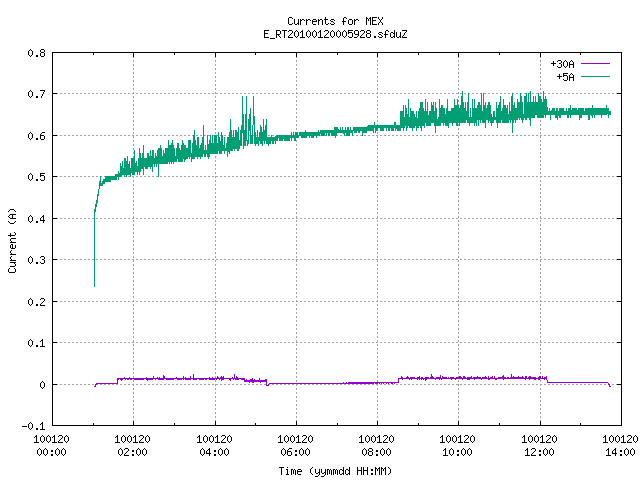Click the 'Time (yymmdd HH:MM)' x-axis label
The image size is (640, 480).
[x=335, y=471]
